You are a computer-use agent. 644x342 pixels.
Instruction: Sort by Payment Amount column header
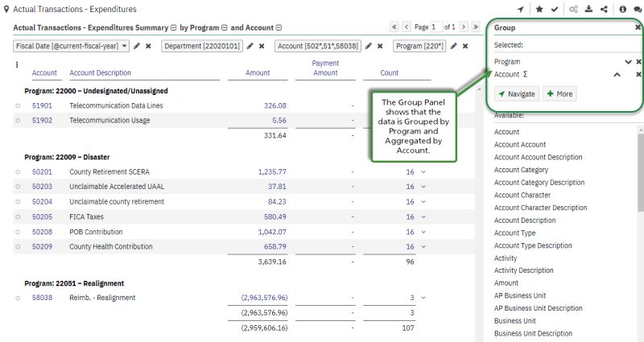tap(325, 68)
